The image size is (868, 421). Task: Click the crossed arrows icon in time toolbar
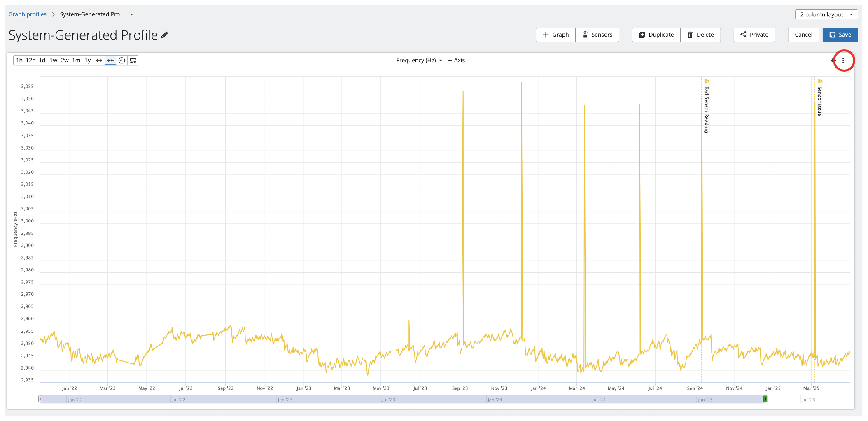[133, 61]
